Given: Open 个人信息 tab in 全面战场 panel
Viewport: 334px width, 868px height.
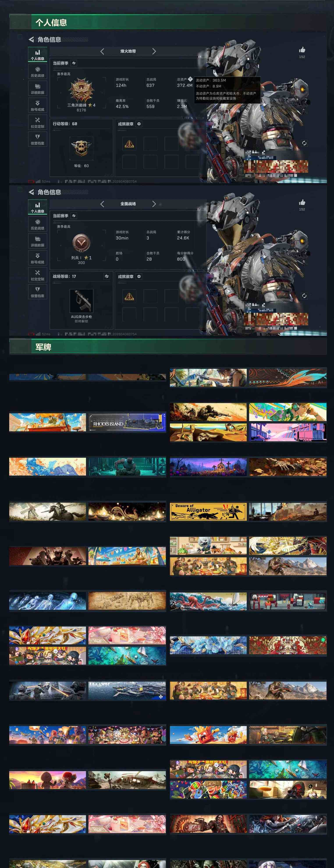Looking at the screenshot, I should pyautogui.click(x=37, y=208).
